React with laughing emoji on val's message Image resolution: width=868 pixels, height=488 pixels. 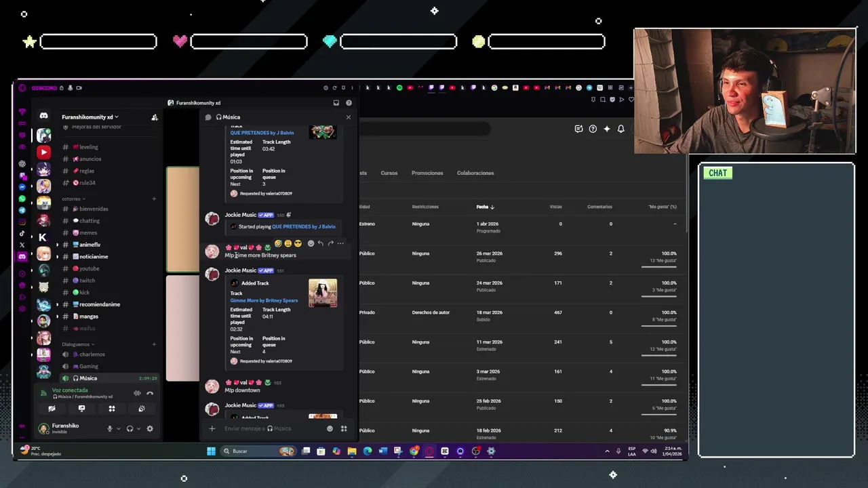coord(279,243)
